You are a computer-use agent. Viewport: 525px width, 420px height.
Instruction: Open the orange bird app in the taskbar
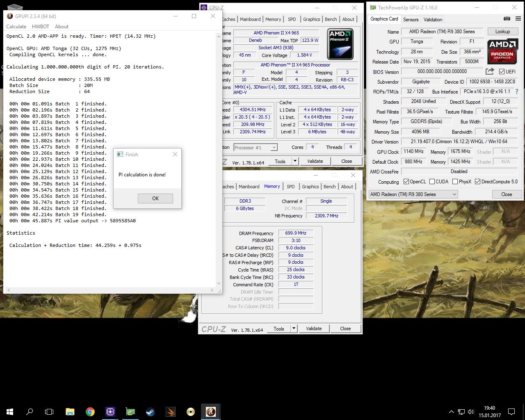pos(171,412)
